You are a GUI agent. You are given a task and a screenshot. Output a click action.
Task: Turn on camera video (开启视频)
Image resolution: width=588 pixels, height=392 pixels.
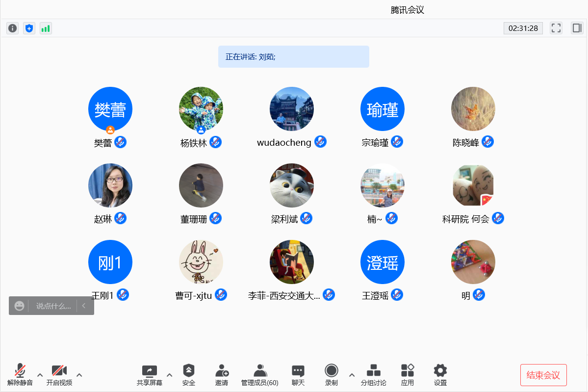(x=59, y=375)
